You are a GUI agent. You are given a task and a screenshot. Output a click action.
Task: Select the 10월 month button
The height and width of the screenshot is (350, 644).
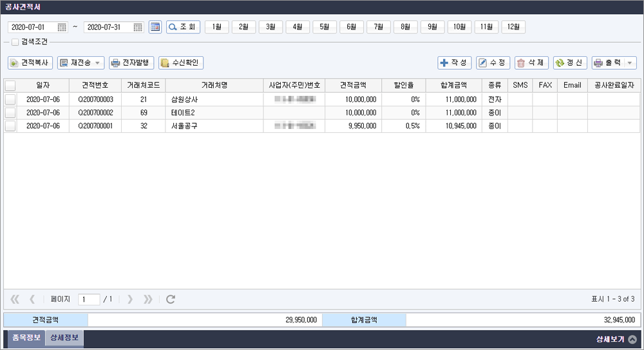click(x=460, y=27)
